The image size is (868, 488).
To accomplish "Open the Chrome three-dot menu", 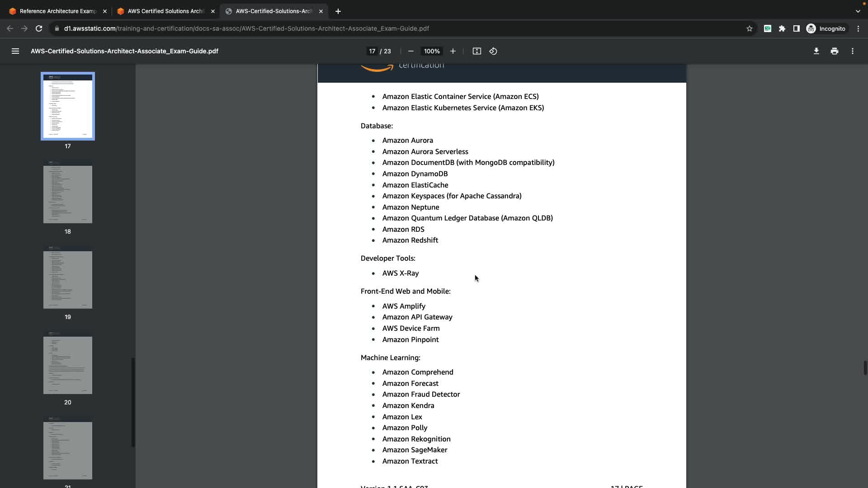I will 858,28.
